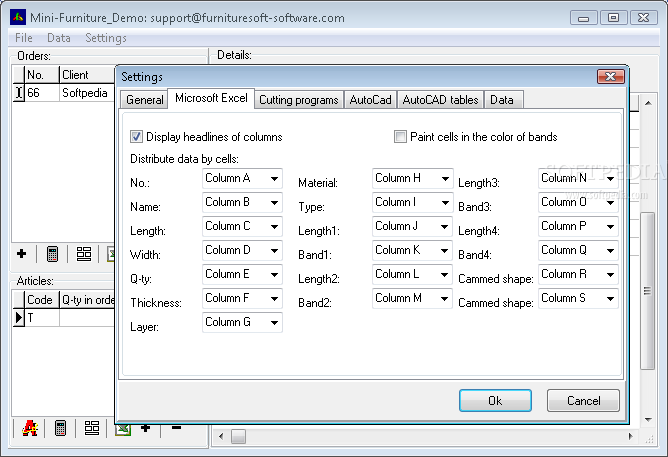
Task: Expand the Band1 dropdown showing Column K
Action: pos(412,250)
